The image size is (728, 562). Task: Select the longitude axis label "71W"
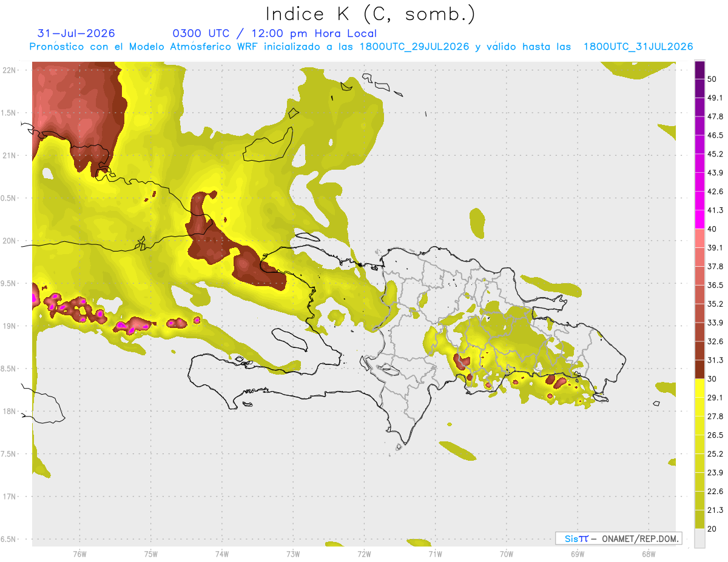click(x=435, y=554)
